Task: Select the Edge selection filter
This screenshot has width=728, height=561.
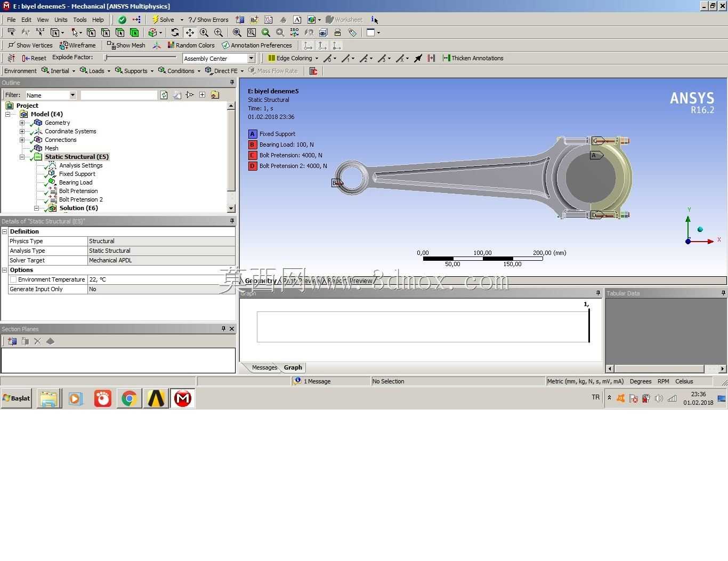Action: coord(106,33)
